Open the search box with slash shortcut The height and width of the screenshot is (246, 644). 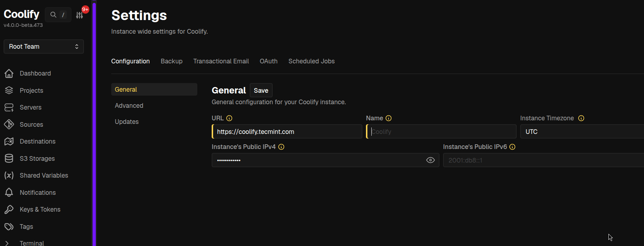coord(58,15)
